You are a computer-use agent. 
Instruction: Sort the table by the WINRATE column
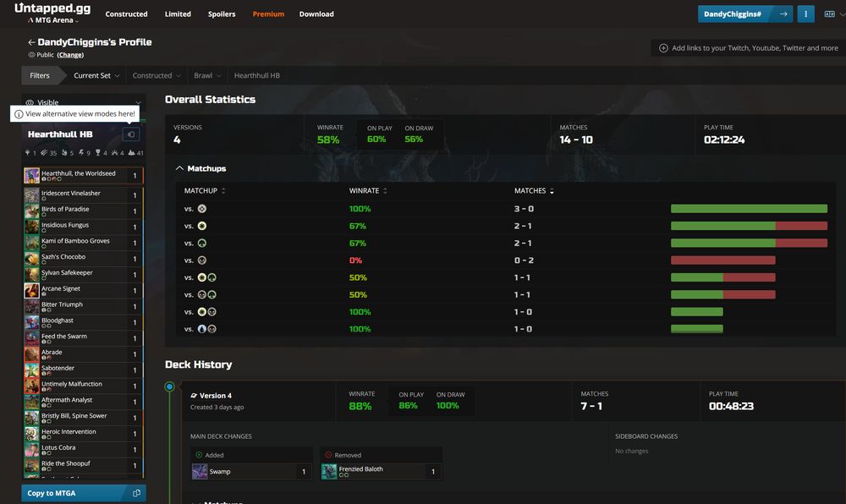[368, 191]
